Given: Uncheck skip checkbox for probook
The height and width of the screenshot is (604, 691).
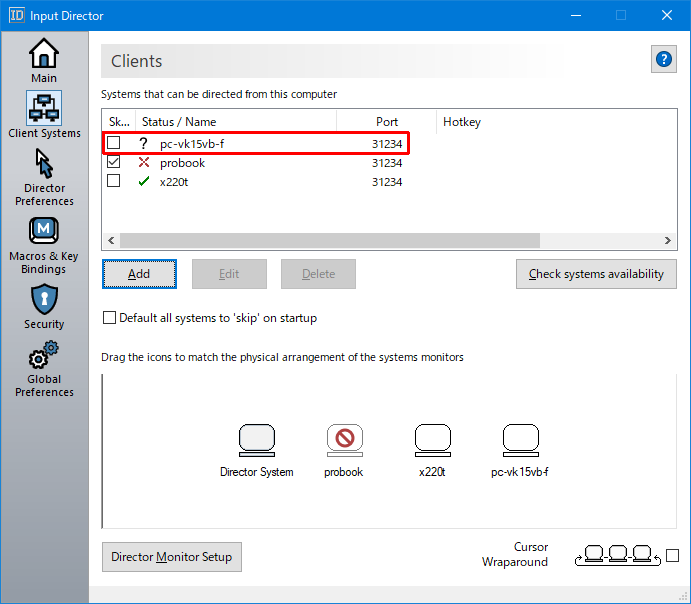Looking at the screenshot, I should point(114,162).
